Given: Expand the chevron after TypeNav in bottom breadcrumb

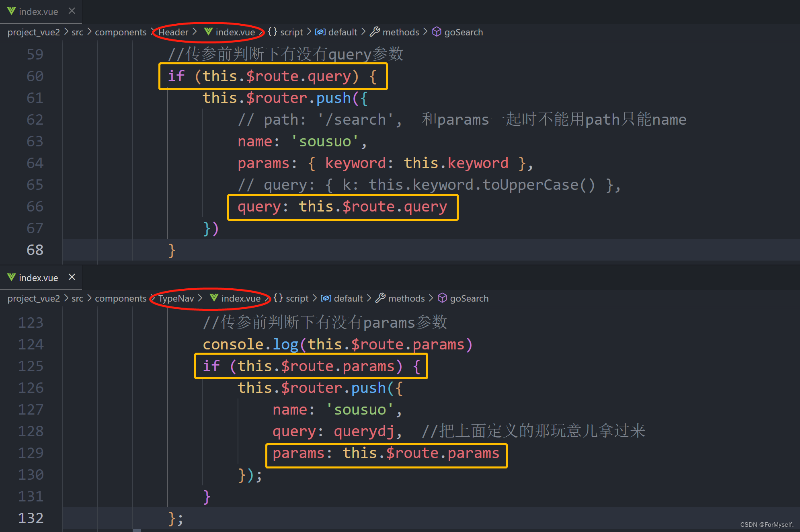Looking at the screenshot, I should (200, 298).
